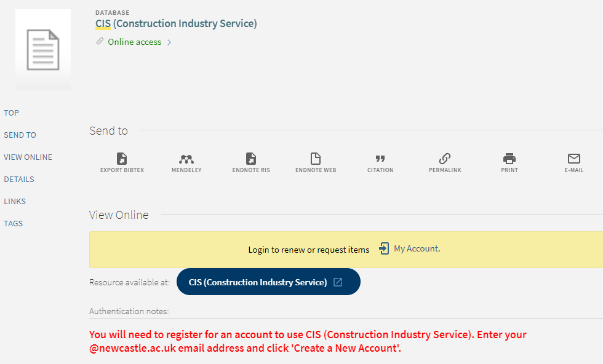The image size is (603, 364).
Task: Click the My Account link
Action: point(417,249)
